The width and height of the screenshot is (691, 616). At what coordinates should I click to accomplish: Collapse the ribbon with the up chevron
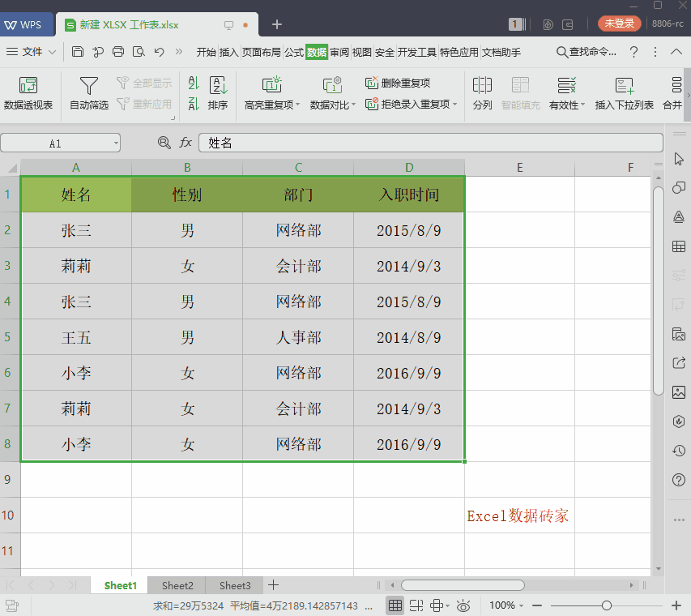[676, 52]
